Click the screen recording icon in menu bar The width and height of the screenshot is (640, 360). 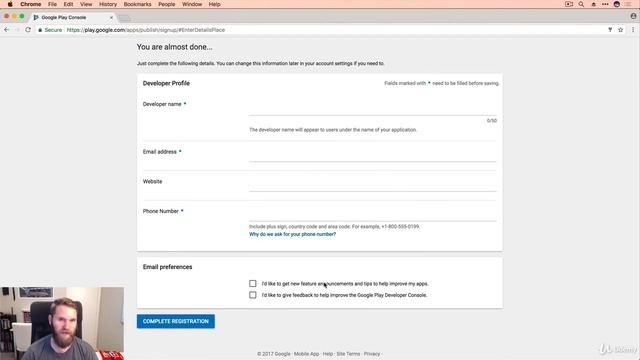569,4
